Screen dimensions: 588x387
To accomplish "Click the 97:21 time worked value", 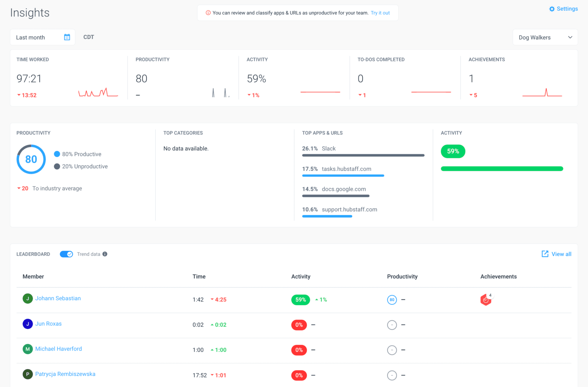I will point(29,78).
